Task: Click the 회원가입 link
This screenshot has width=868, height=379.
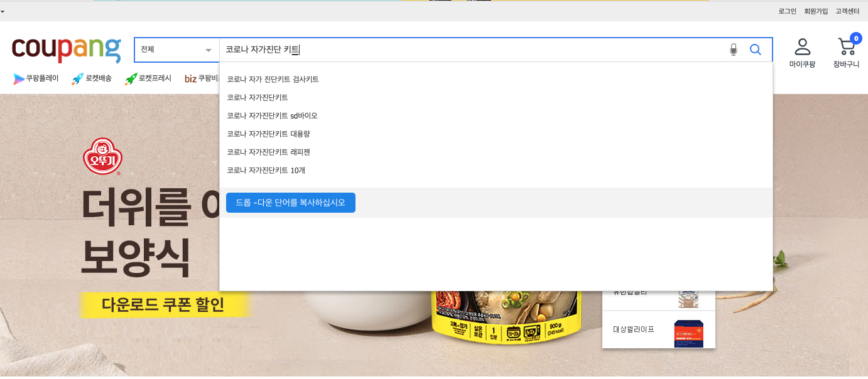Action: (x=816, y=11)
